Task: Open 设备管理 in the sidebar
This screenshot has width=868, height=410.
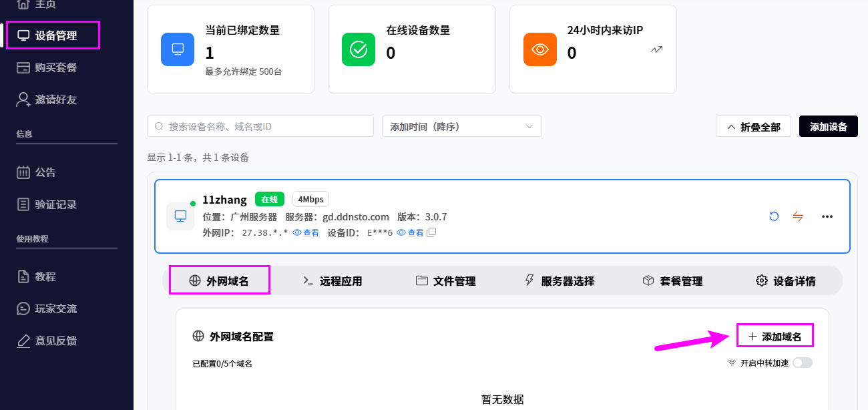Action: pos(53,35)
